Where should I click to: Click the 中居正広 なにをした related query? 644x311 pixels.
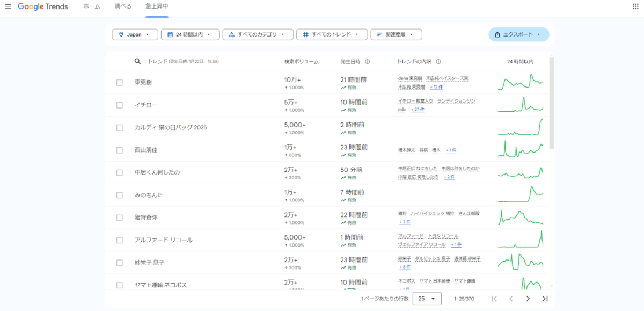(418, 169)
